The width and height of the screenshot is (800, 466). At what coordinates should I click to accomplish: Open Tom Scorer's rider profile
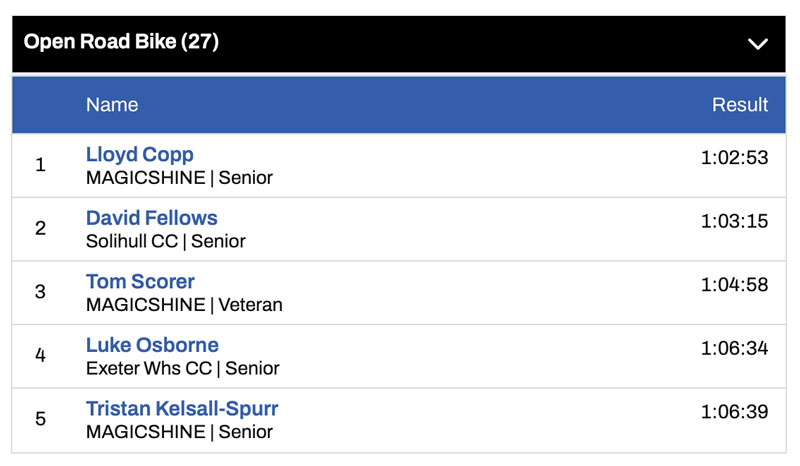[x=140, y=281]
